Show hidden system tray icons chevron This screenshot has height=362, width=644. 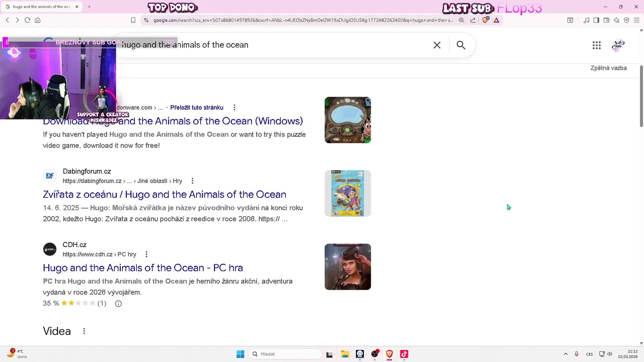[566, 354]
